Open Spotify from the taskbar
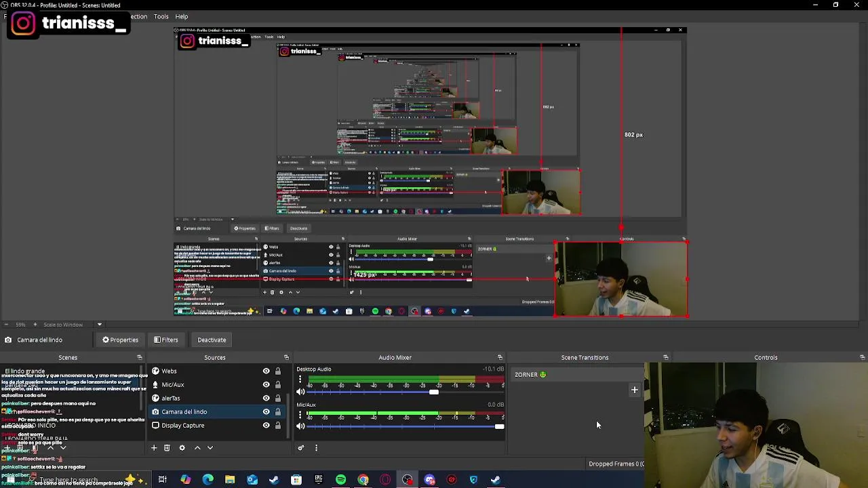This screenshot has width=868, height=488. point(340,480)
